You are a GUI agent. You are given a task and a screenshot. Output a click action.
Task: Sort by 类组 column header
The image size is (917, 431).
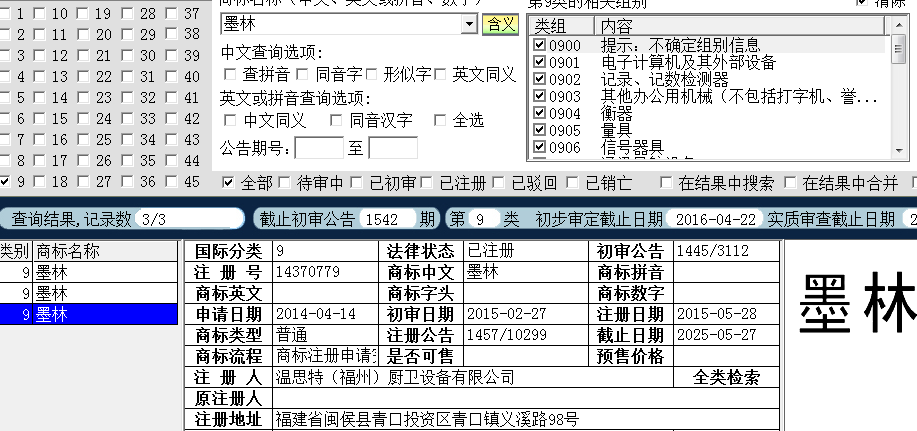click(x=562, y=26)
